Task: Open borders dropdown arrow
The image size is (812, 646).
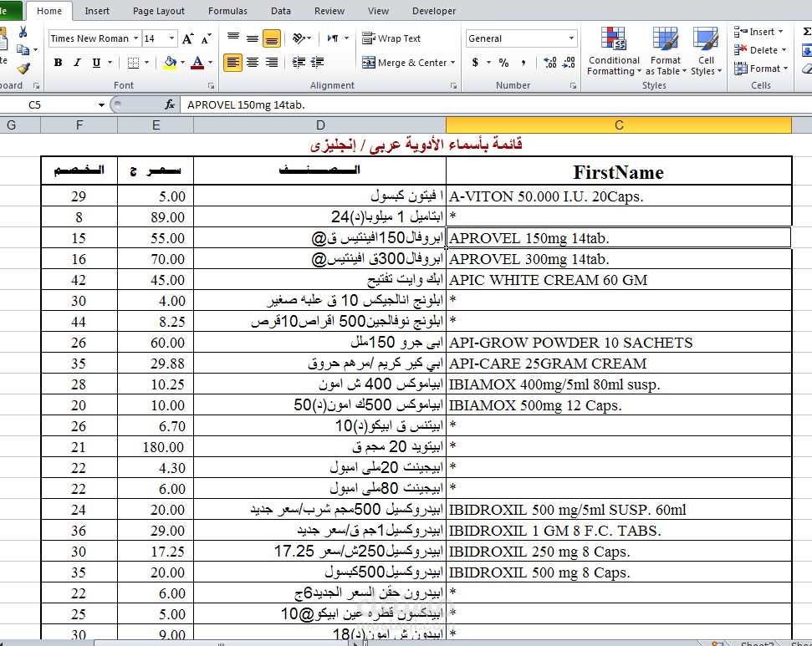Action: [147, 63]
